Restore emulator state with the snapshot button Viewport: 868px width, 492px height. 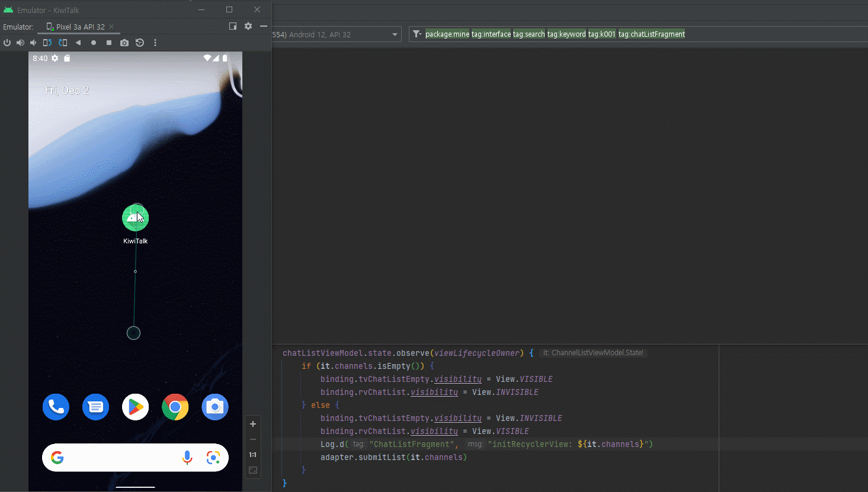tap(139, 43)
